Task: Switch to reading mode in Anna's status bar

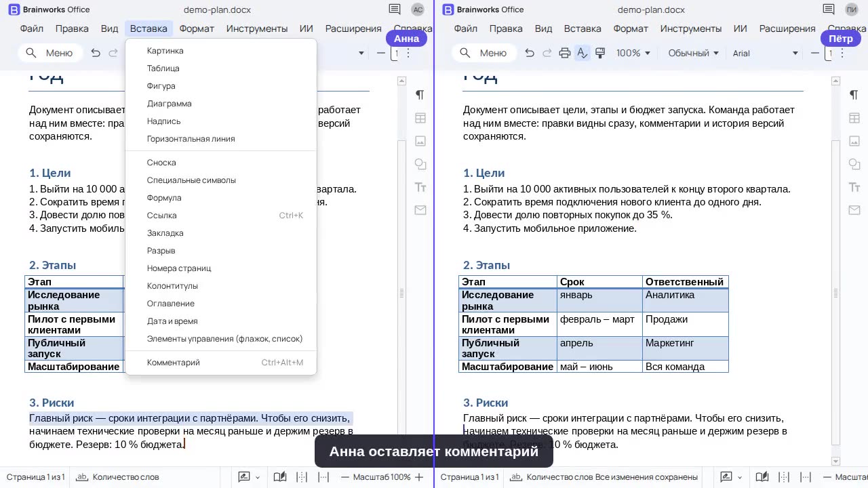Action: point(279,477)
